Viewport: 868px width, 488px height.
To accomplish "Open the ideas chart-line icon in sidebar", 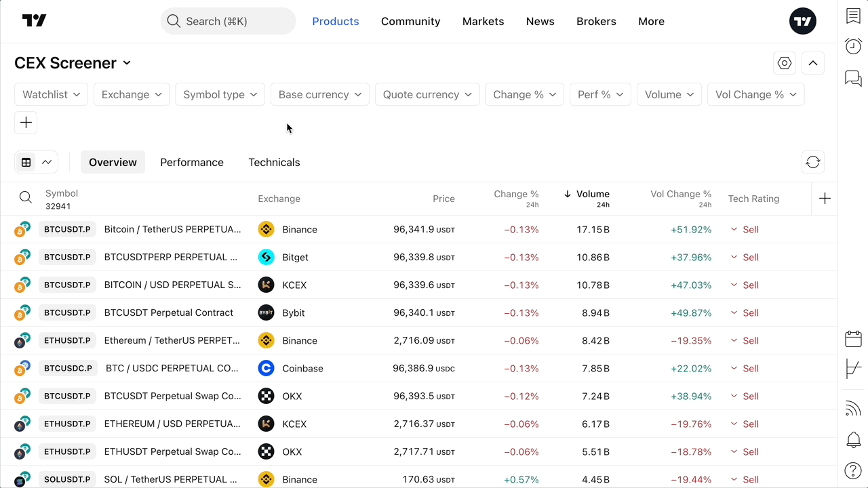I will coord(853,369).
